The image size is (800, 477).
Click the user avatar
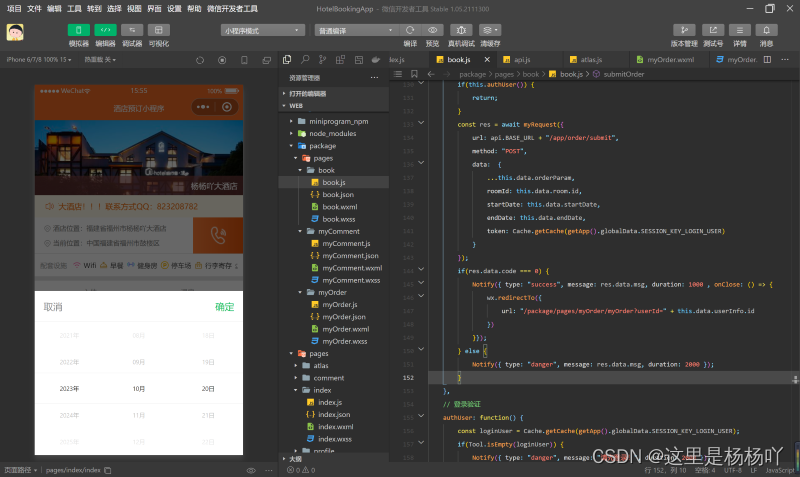point(15,32)
